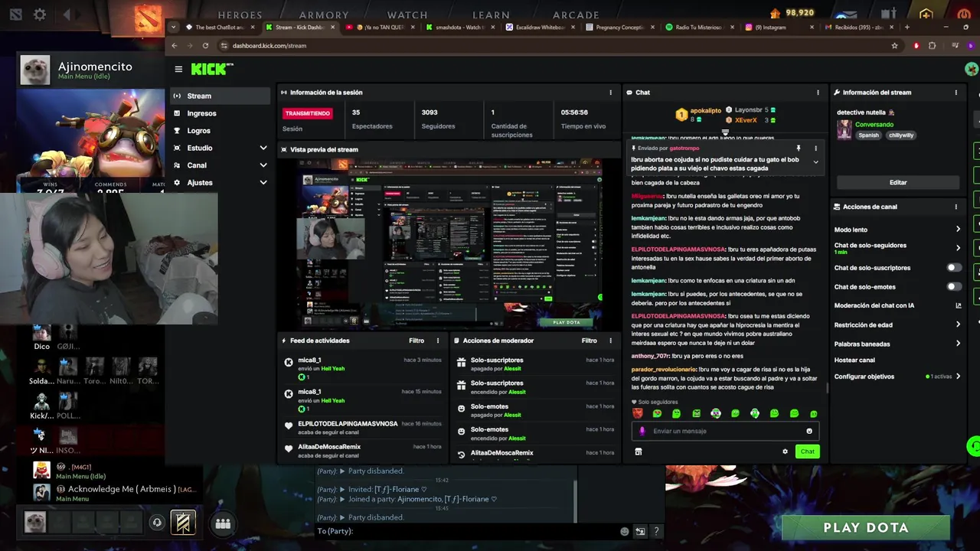The height and width of the screenshot is (551, 980).
Task: Go back with browser back arrow
Action: click(x=175, y=46)
